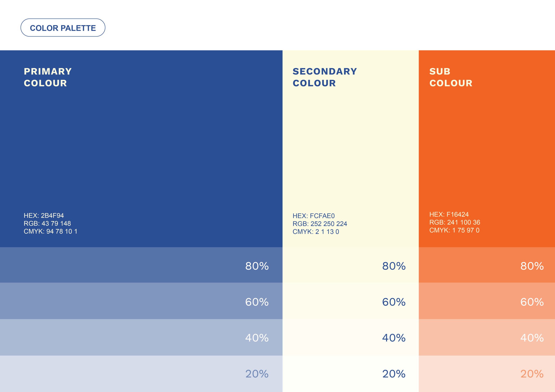Click the HEX: F16424 color code

[x=449, y=214]
